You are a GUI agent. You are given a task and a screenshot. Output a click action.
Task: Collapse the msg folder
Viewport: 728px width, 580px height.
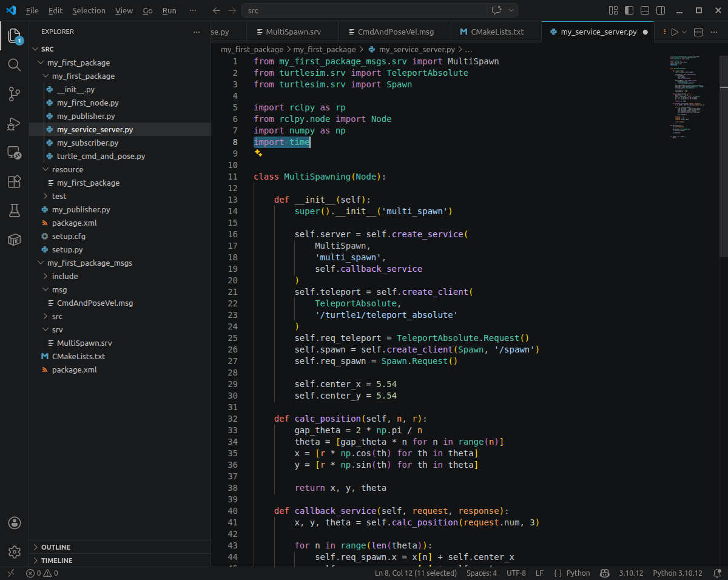[46, 289]
